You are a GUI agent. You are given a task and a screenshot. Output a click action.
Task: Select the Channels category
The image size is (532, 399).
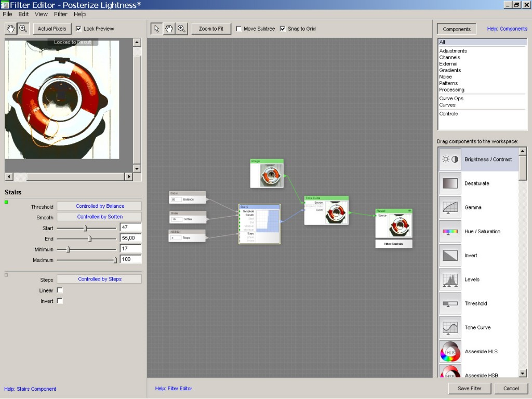coord(449,57)
